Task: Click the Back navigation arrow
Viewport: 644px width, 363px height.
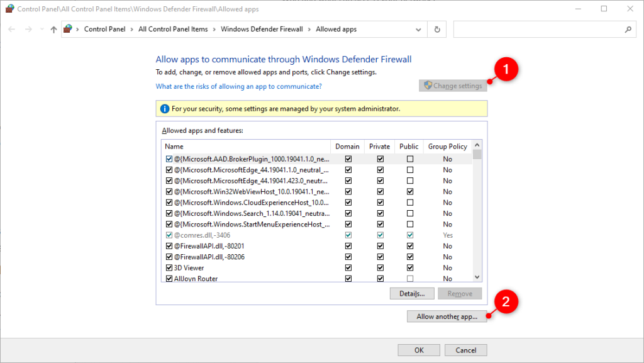Action: pyautogui.click(x=11, y=29)
